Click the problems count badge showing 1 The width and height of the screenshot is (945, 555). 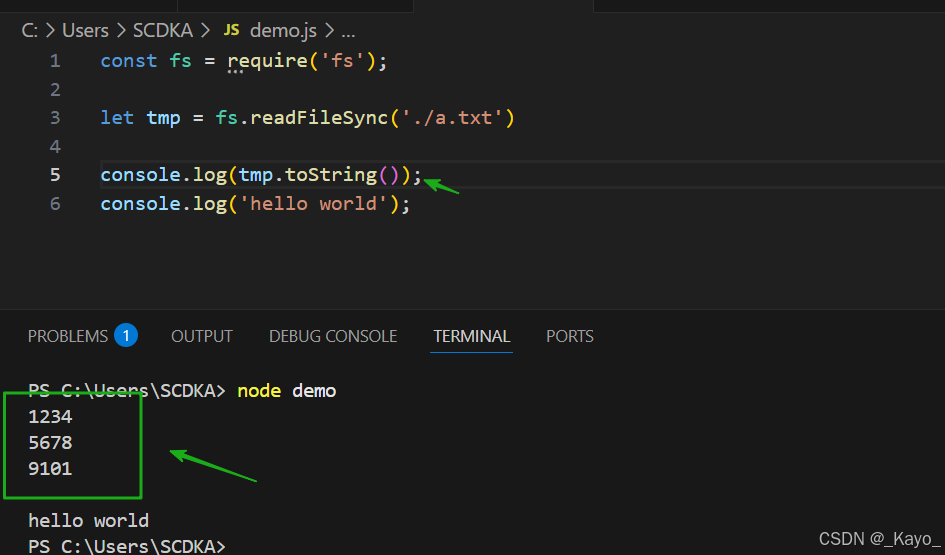pyautogui.click(x=126, y=336)
